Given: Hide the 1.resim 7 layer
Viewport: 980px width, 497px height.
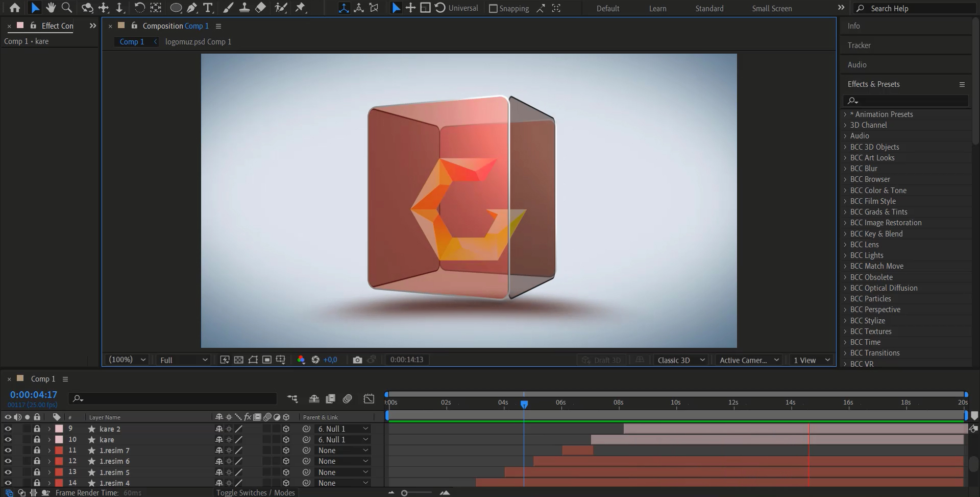Looking at the screenshot, I should click(x=8, y=451).
